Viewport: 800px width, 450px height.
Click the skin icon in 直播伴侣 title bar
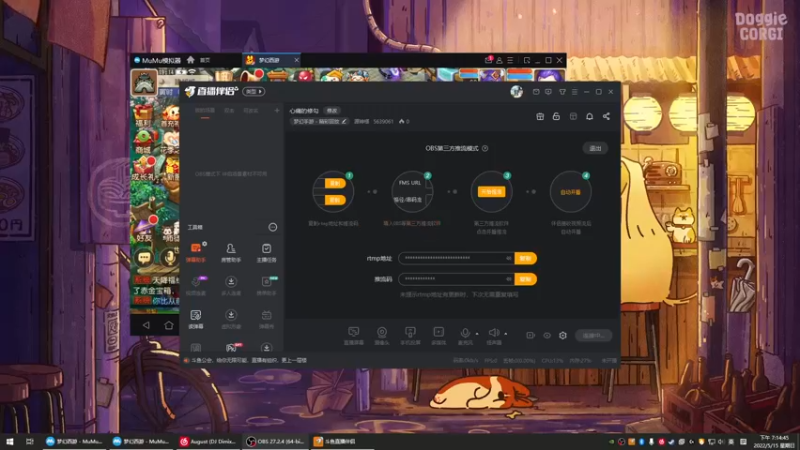(562, 92)
